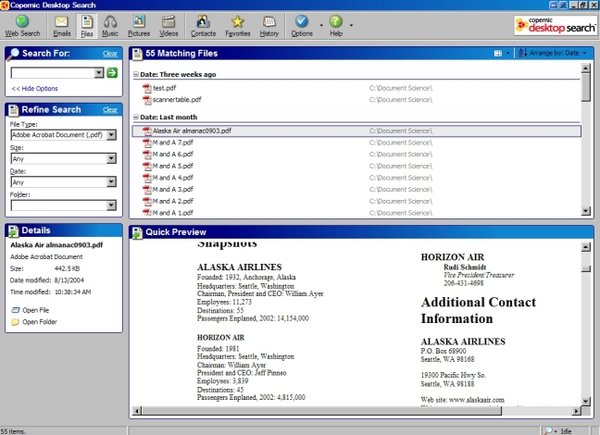Select the Music search category
Viewport: 600px width, 435px height.
[111, 25]
